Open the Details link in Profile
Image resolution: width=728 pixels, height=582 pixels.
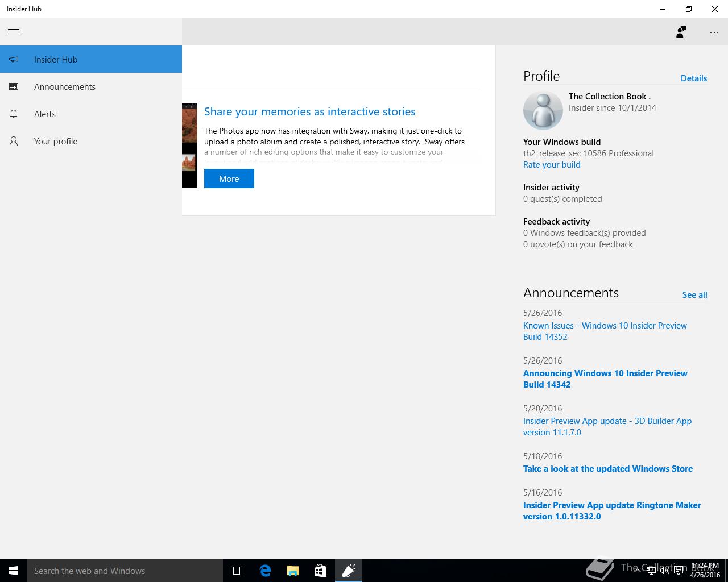click(694, 78)
